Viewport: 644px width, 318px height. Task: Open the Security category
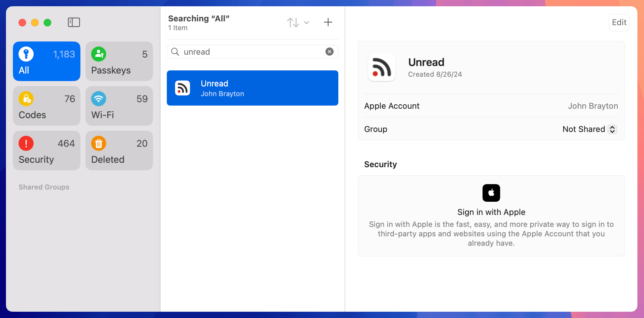point(46,151)
